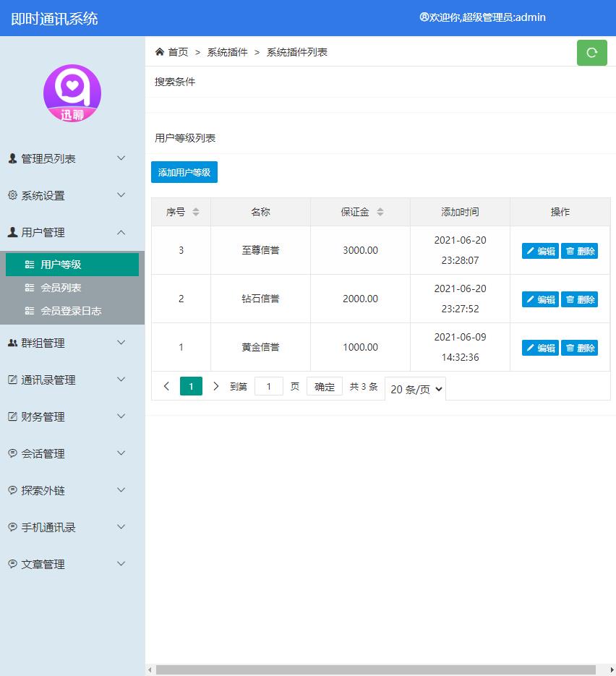Click the 系统插件 breadcrumb link
The image size is (616, 676).
tap(227, 52)
